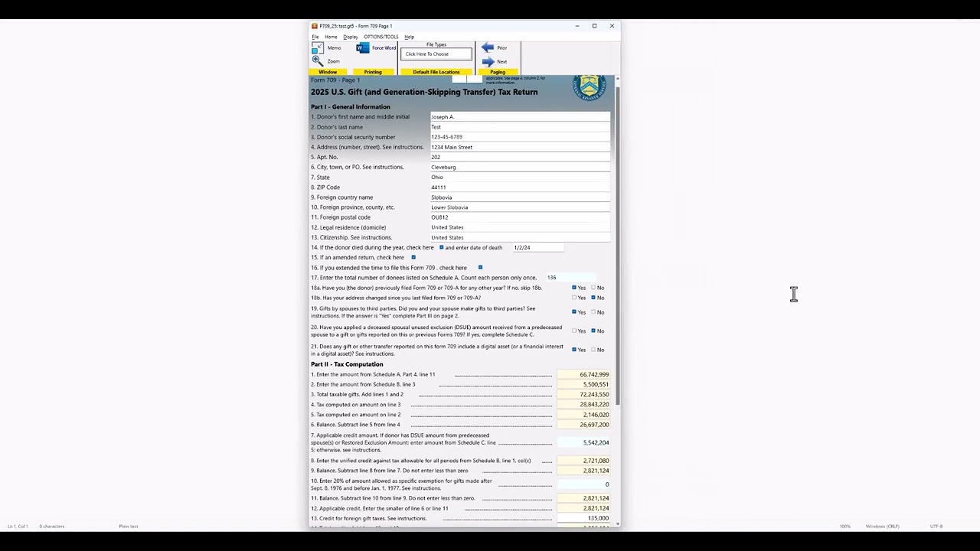This screenshot has height=551, width=980.
Task: Click the Part II - Tax Computation heading
Action: (347, 364)
